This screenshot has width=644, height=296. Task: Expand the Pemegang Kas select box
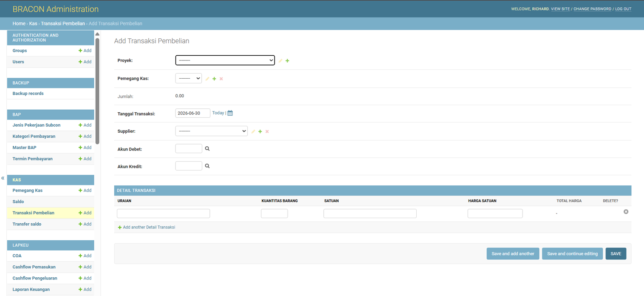(x=189, y=78)
